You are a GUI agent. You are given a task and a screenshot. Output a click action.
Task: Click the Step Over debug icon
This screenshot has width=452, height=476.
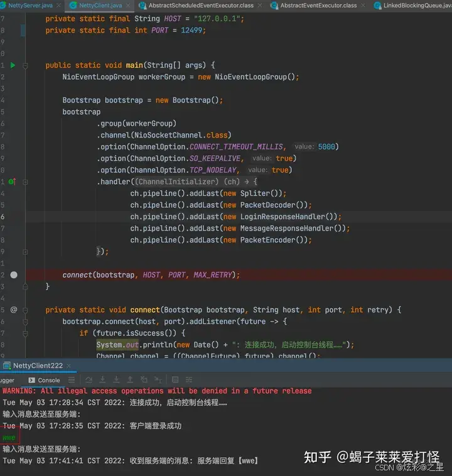[x=89, y=380]
